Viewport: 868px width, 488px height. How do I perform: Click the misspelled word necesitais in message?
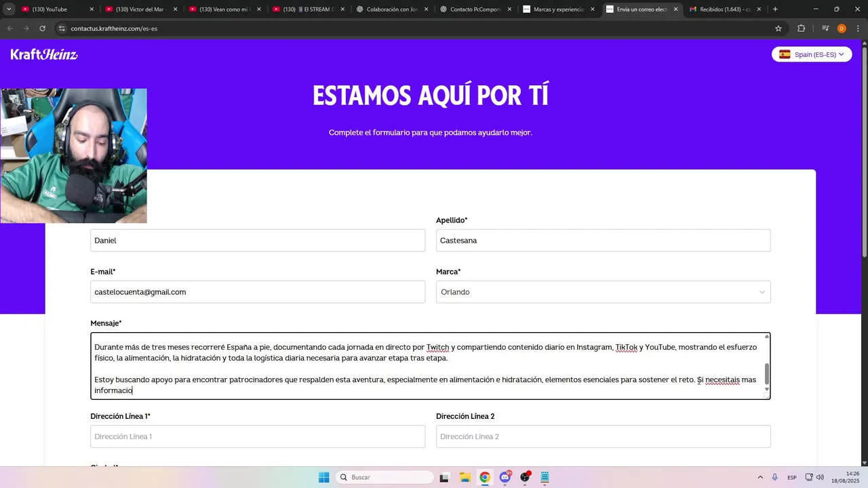point(722,380)
